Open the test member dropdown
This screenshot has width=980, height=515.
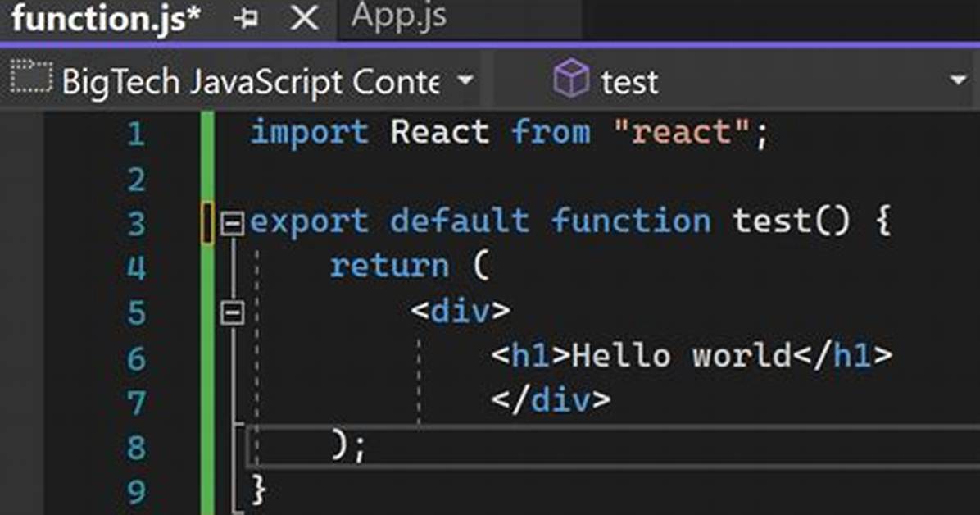958,80
